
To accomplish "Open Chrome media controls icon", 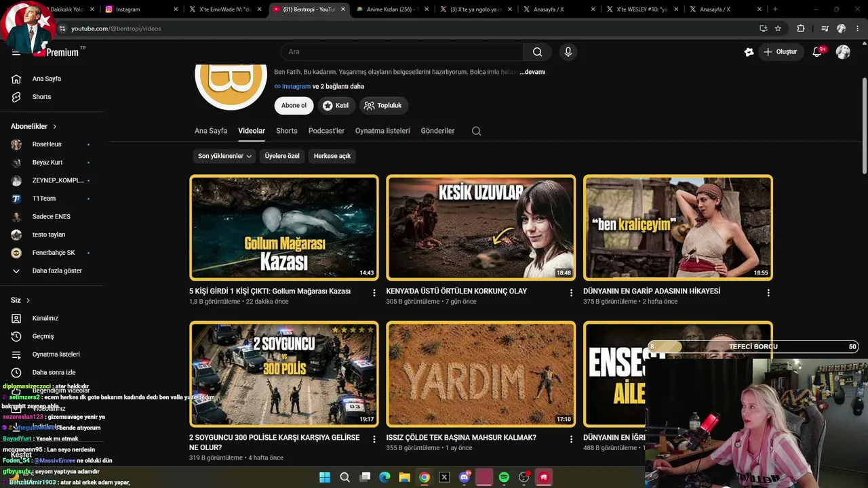I will pos(825,28).
